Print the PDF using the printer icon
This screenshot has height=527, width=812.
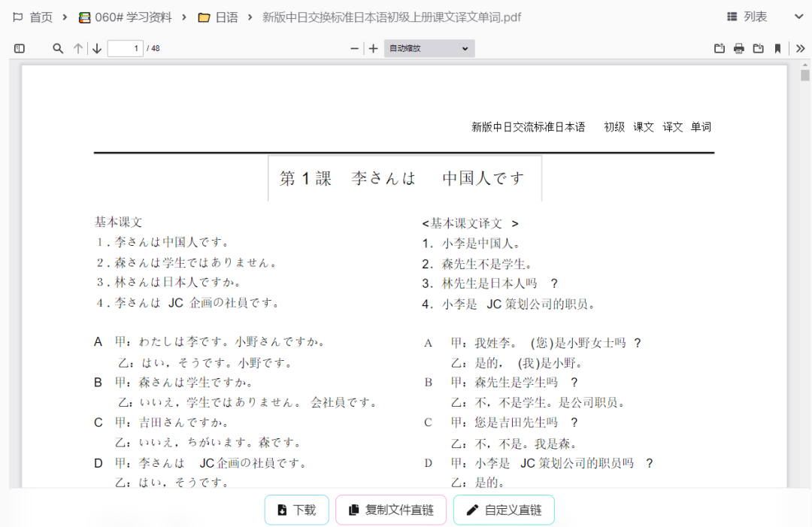[x=738, y=48]
